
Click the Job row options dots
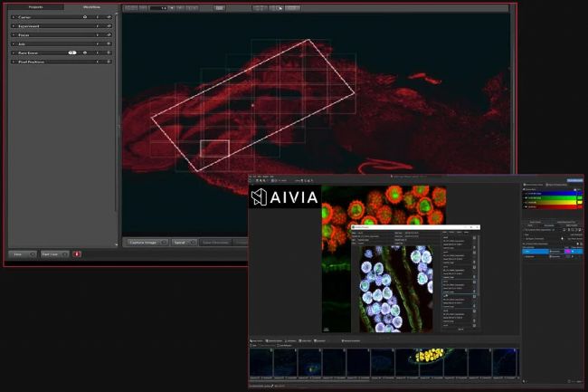[x=97, y=44]
